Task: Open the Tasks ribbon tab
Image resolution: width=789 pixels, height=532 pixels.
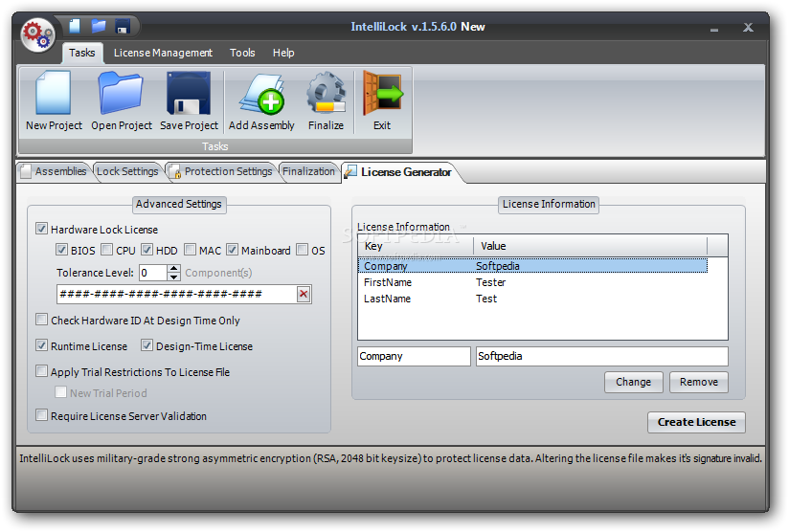Action: [82, 53]
